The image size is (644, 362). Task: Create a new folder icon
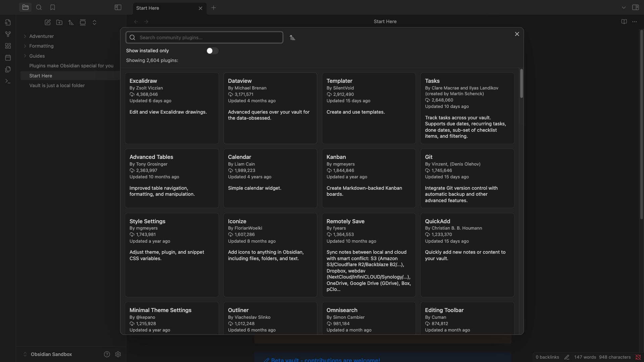(59, 22)
